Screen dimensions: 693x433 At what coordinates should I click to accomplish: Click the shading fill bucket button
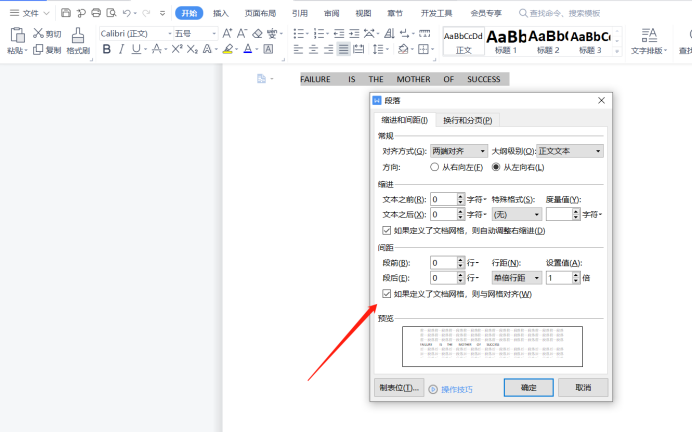[403, 49]
